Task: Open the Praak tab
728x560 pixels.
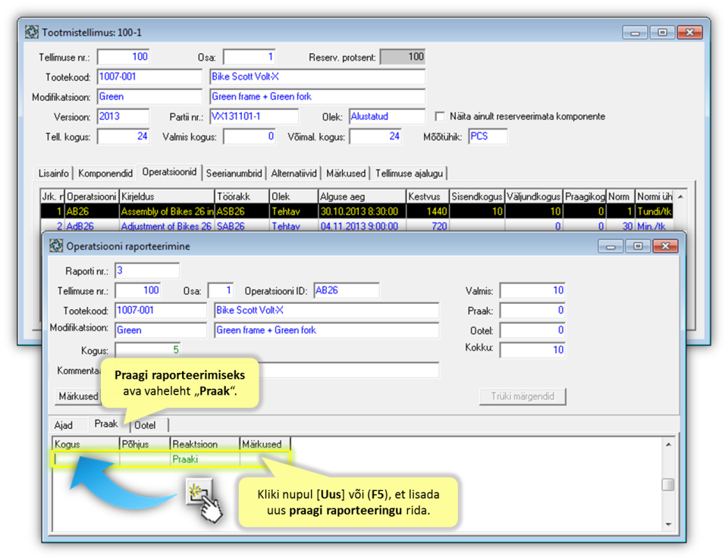Action: click(x=106, y=424)
